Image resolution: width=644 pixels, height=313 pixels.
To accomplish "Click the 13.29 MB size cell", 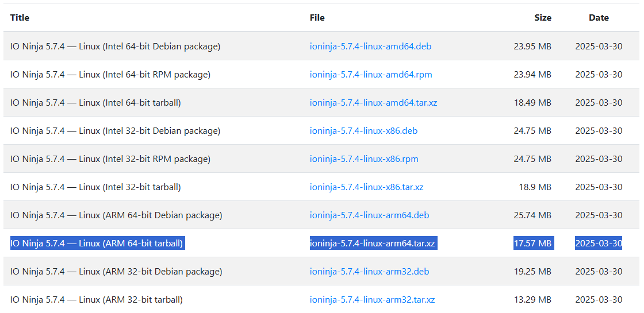I will tap(532, 299).
